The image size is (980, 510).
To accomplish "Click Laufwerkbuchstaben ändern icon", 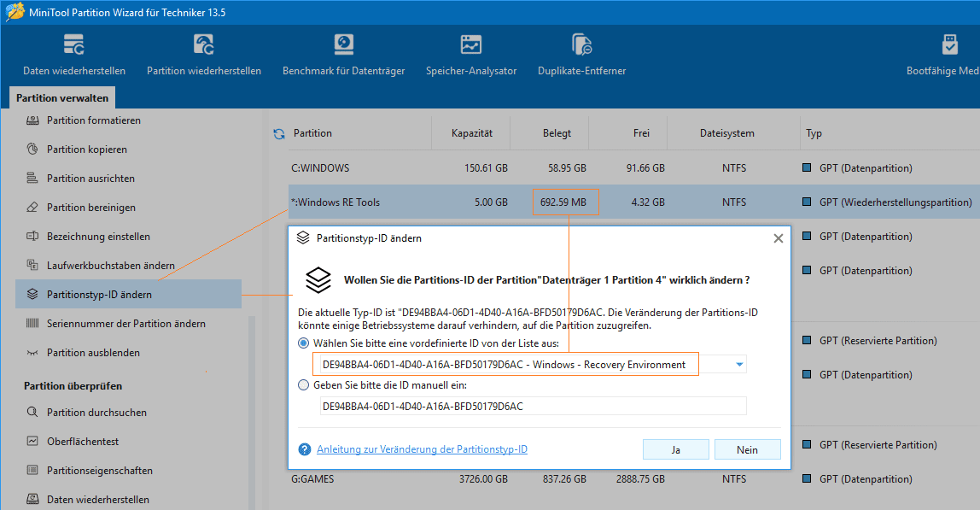I will [x=32, y=266].
